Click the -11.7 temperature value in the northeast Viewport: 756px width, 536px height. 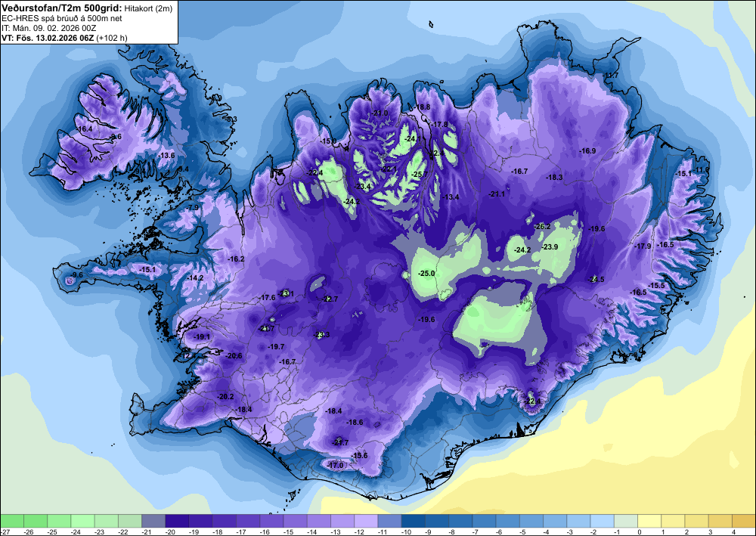611,75
